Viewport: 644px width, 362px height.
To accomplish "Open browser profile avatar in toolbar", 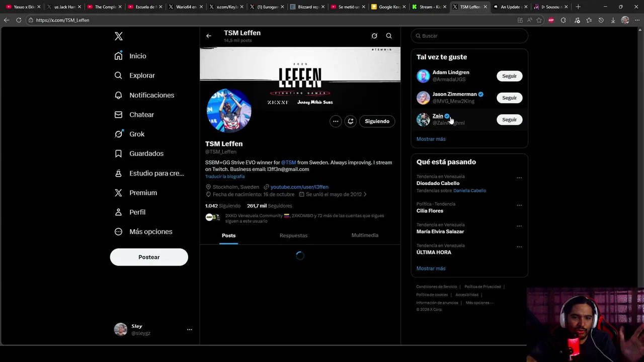I will [625, 20].
